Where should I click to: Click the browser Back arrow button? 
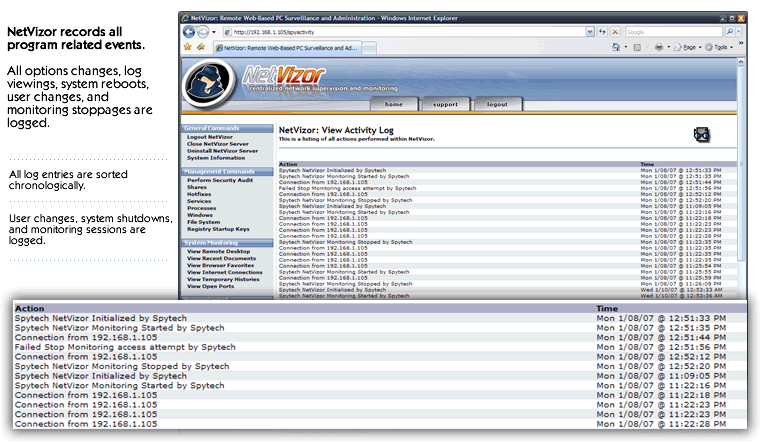pos(189,32)
